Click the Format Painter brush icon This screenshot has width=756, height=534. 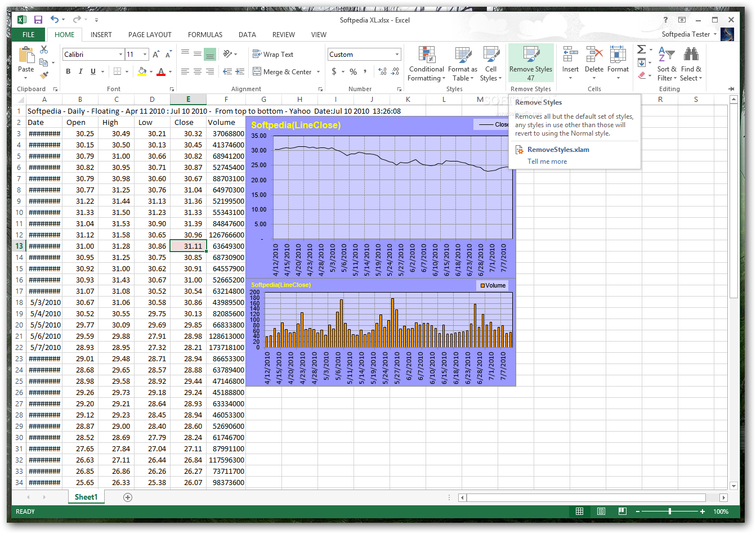[x=44, y=75]
